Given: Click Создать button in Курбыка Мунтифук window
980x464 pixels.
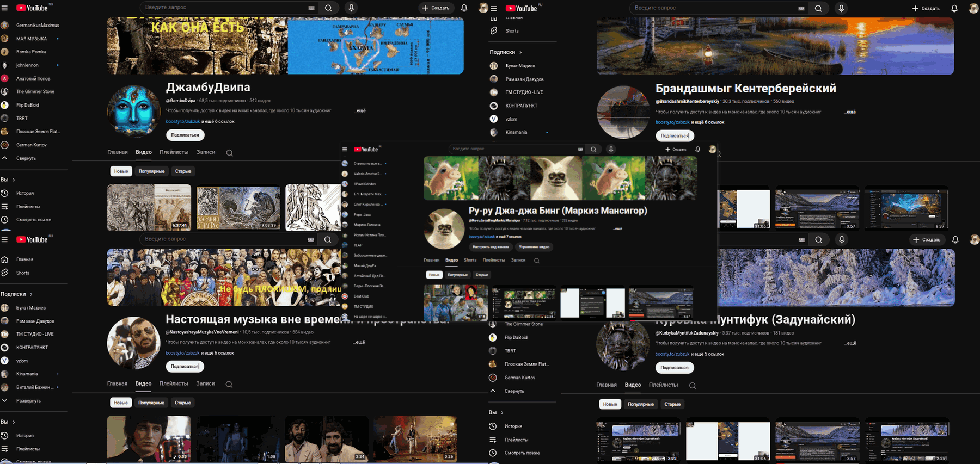Looking at the screenshot, I should click(927, 239).
